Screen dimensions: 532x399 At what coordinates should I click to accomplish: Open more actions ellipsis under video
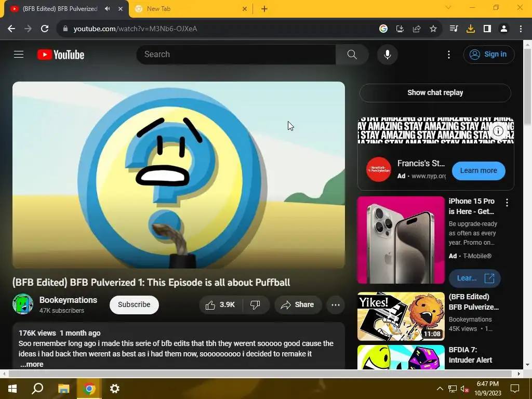point(336,304)
